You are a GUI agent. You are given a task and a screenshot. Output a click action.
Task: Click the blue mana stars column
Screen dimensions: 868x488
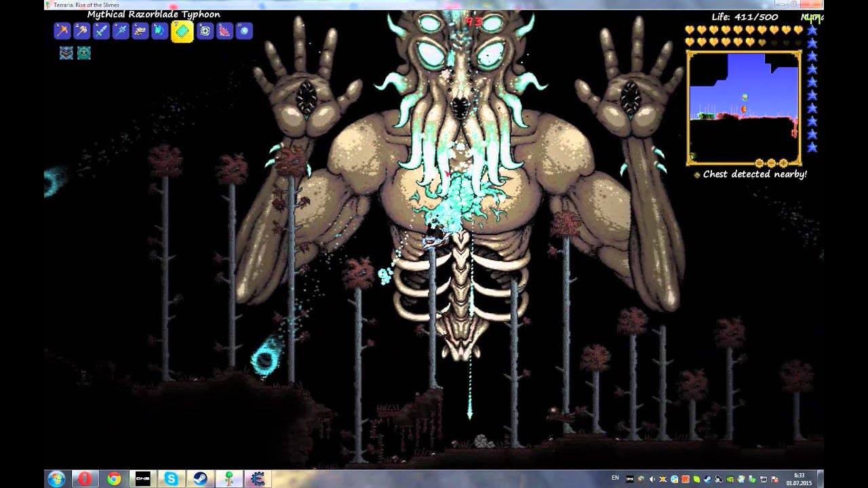click(x=812, y=88)
